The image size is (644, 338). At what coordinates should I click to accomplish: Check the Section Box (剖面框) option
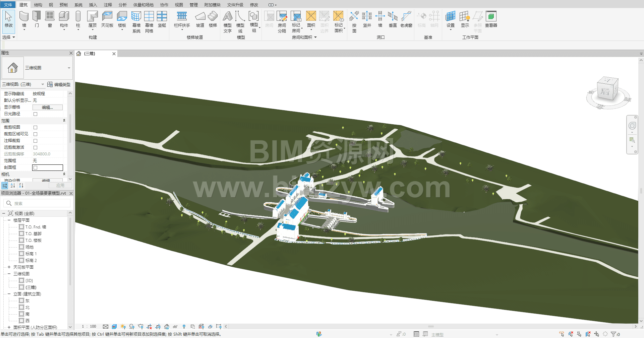(36, 167)
